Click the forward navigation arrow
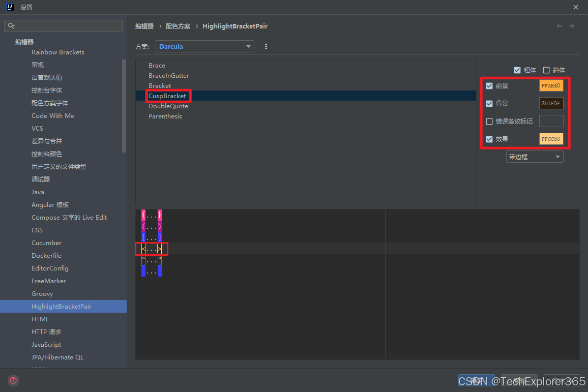Image resolution: width=588 pixels, height=392 pixels. point(572,26)
